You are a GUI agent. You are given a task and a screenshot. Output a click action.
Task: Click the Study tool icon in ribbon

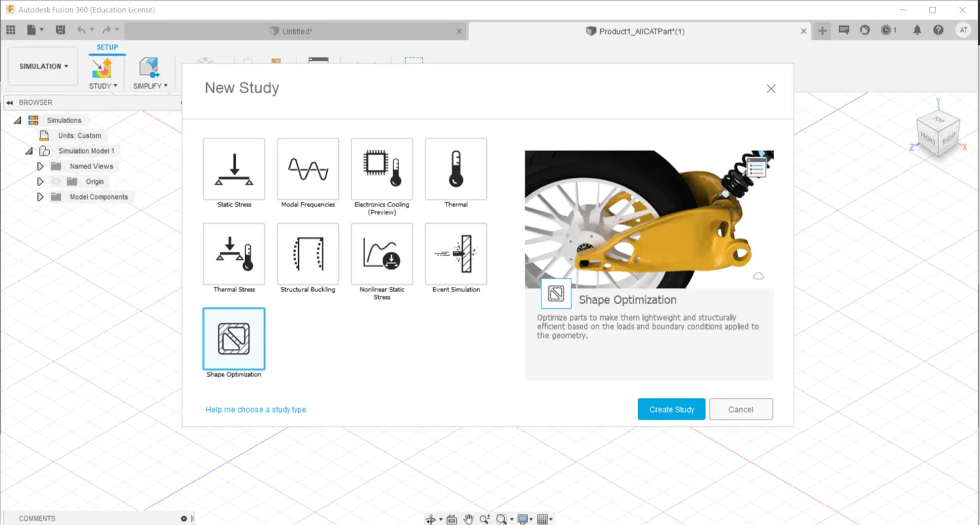[x=102, y=67]
